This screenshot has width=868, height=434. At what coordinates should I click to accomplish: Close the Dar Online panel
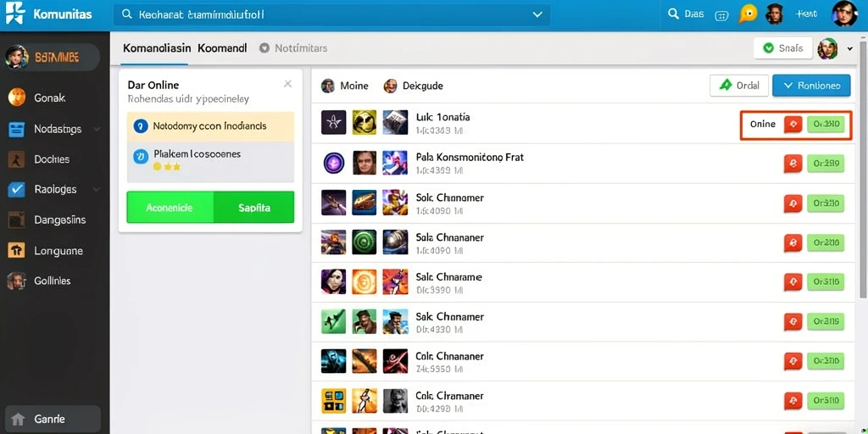click(x=288, y=84)
